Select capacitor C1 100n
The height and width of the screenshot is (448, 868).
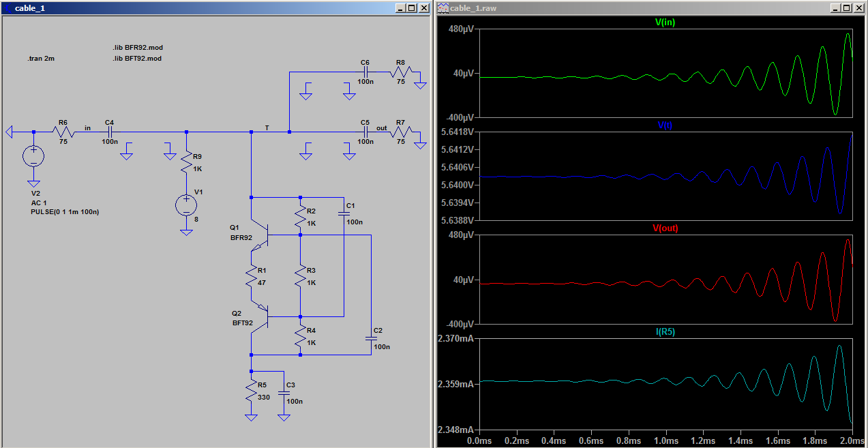(344, 214)
